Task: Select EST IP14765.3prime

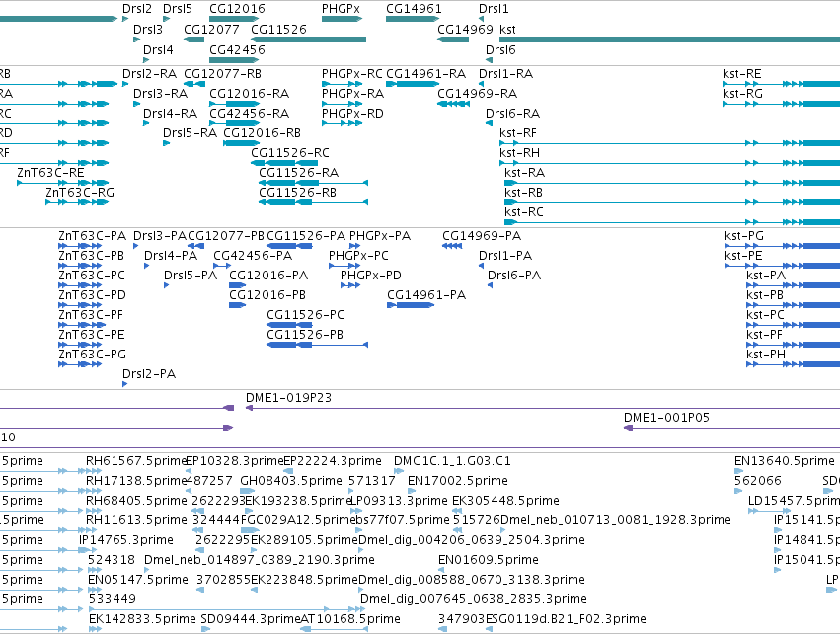Action: [x=126, y=540]
